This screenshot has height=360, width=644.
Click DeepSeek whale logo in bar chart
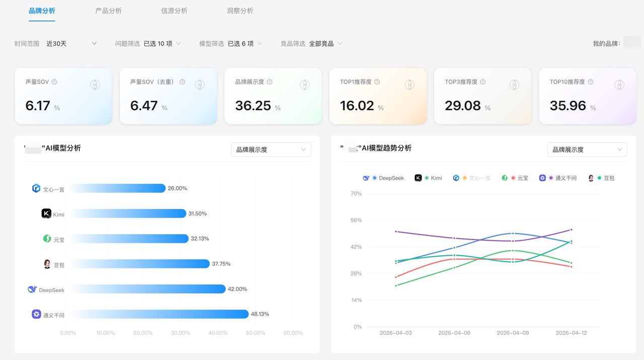click(32, 289)
